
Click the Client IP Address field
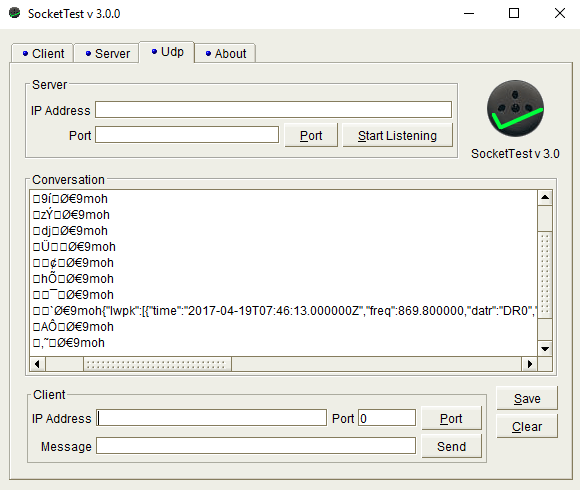pos(212,418)
